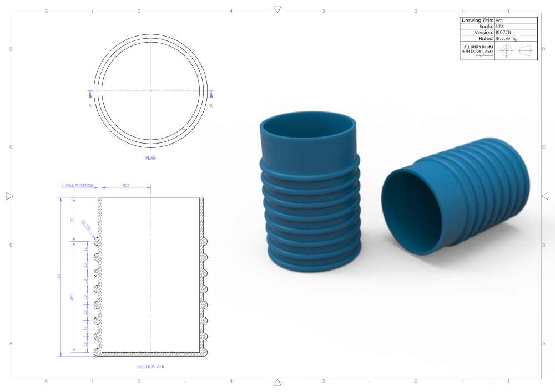This screenshot has width=555, height=392.
Task: Click the projection symbol's truncated cone icon
Action: (525, 51)
